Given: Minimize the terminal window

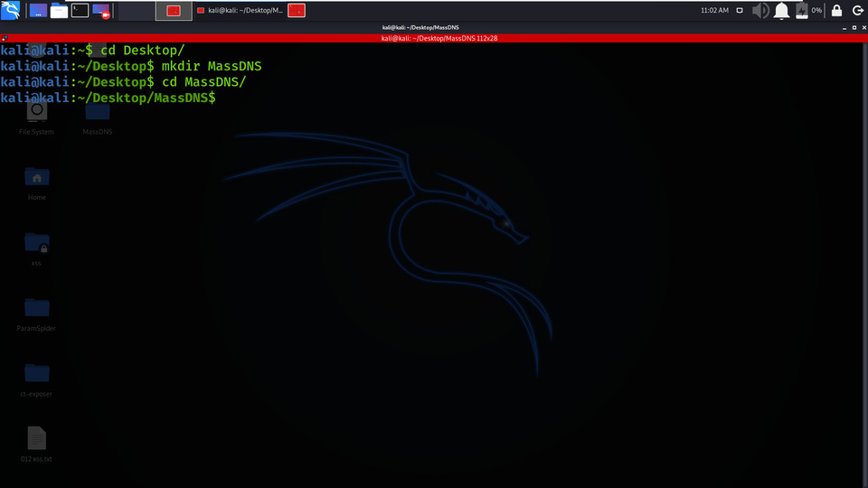Looking at the screenshot, I should point(844,27).
